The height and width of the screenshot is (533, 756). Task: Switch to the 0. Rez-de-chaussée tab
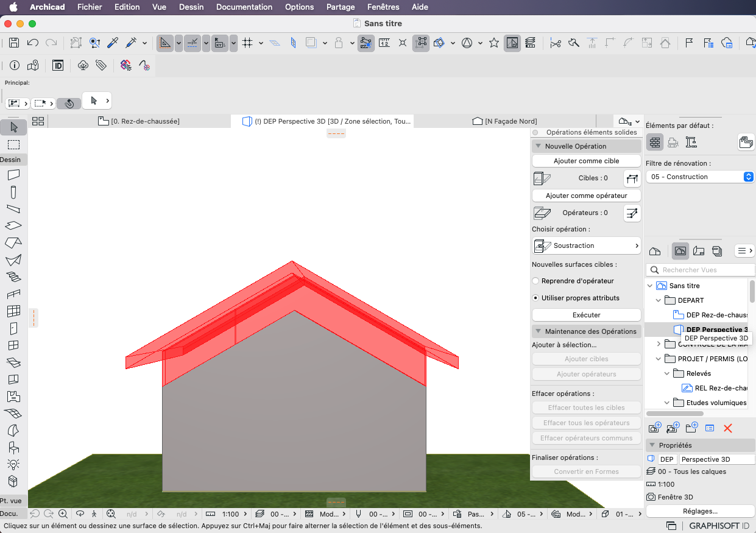[139, 121]
